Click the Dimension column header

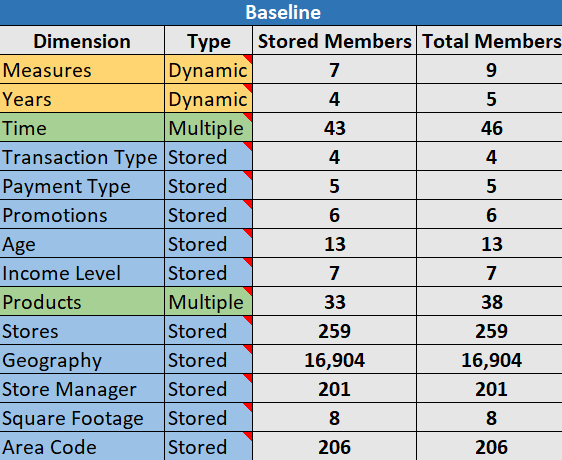pyautogui.click(x=82, y=41)
